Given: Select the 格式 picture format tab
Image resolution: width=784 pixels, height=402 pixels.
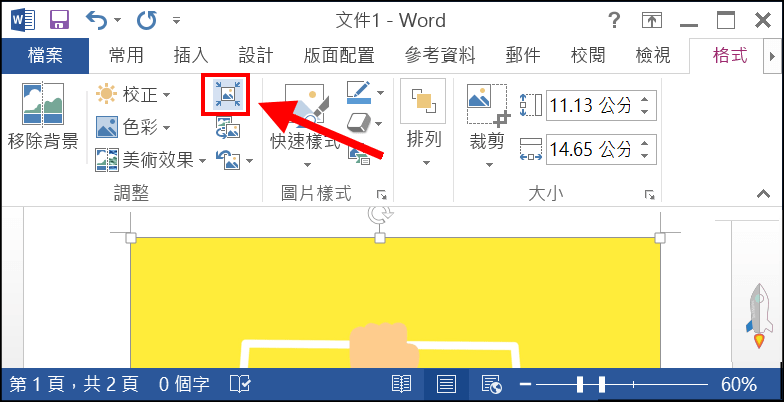Looking at the screenshot, I should click(x=730, y=56).
